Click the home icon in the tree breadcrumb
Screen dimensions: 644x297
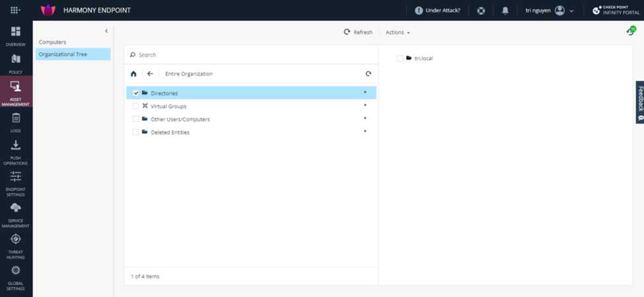133,74
